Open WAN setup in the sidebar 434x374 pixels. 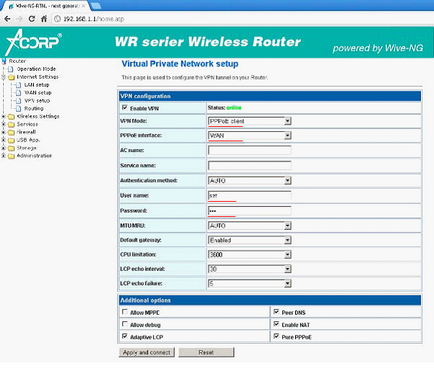(x=38, y=93)
